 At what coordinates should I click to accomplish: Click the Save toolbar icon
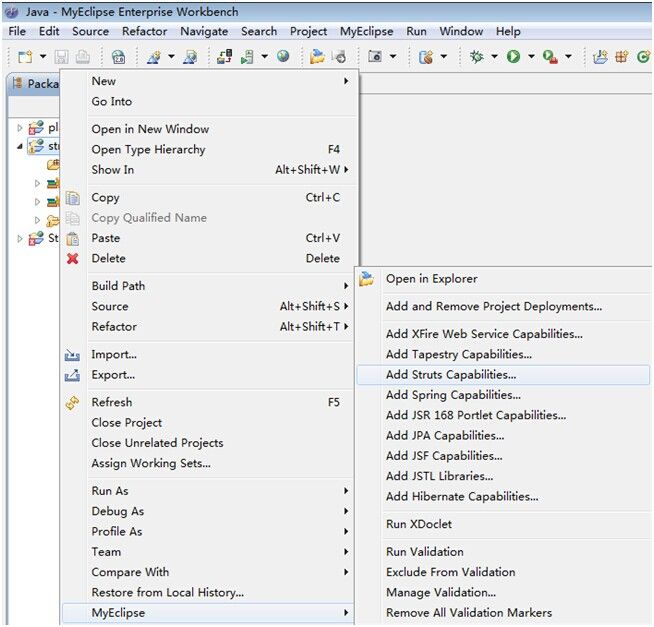click(61, 56)
